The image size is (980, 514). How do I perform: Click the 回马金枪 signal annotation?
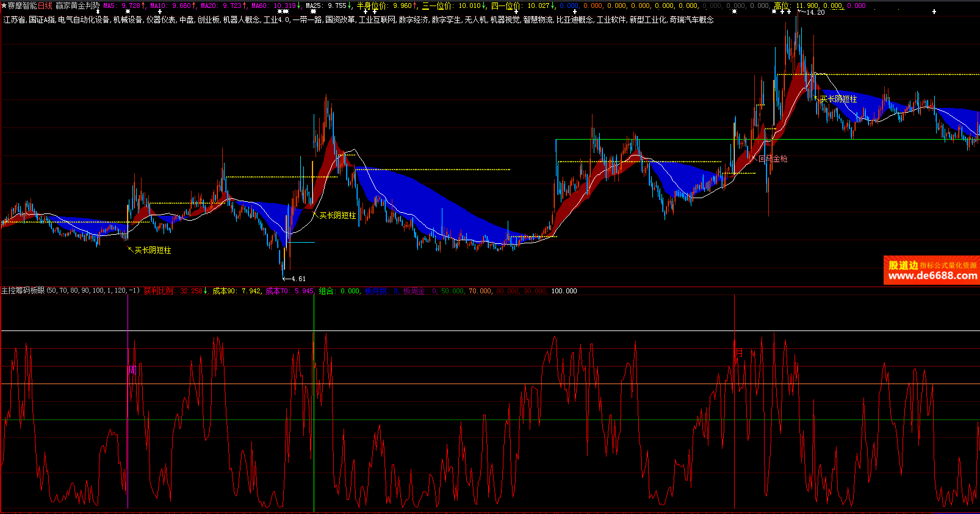773,159
